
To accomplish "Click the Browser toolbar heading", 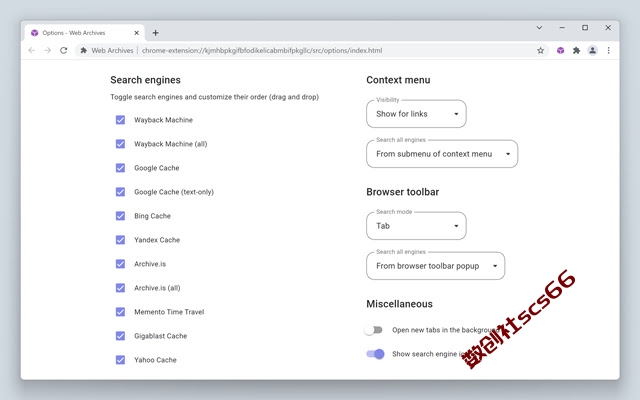I will [403, 192].
